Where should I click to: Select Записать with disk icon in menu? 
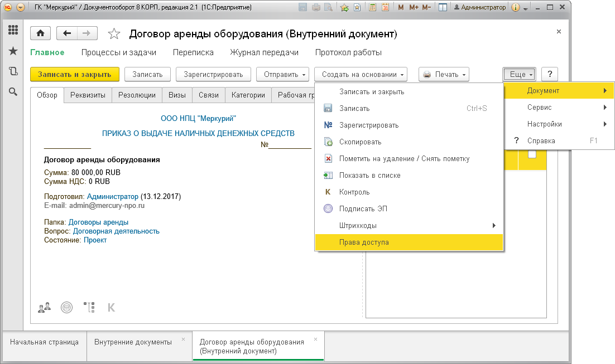click(x=409, y=108)
